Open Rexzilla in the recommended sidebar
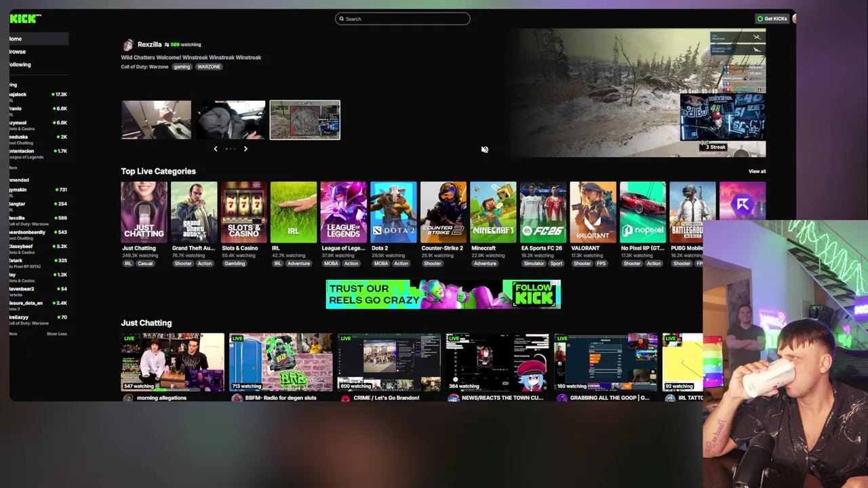Viewport: 868px width, 488px height. coord(39,220)
